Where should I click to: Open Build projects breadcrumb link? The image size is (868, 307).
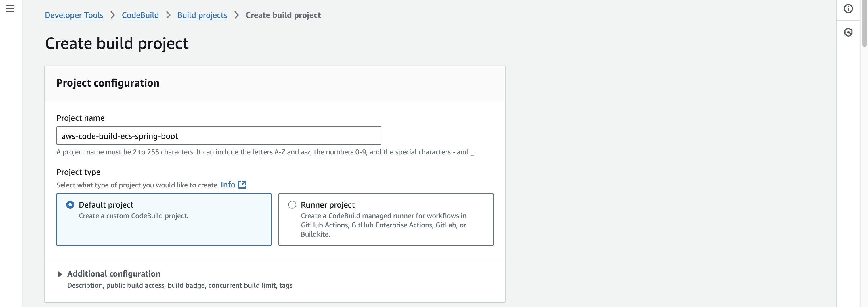pos(202,15)
